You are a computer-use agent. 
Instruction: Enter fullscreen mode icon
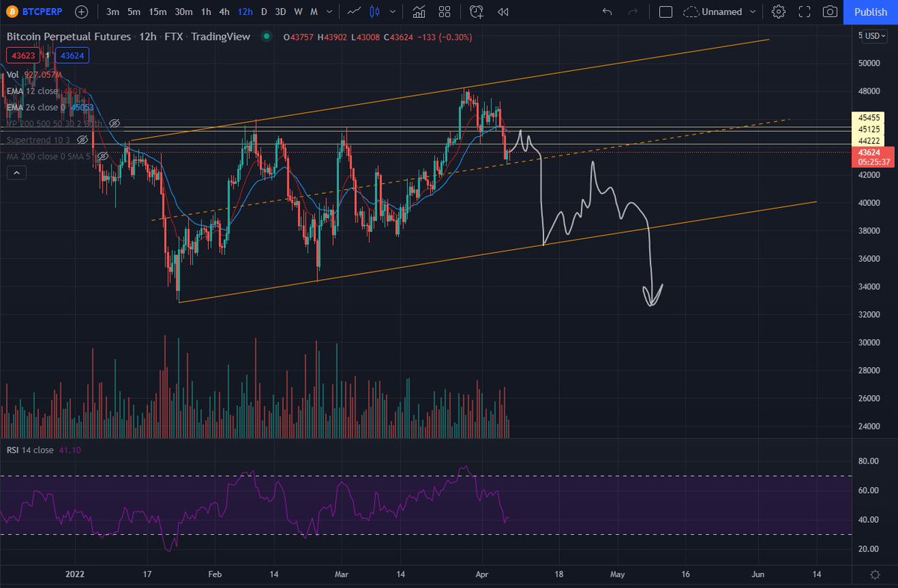804,12
